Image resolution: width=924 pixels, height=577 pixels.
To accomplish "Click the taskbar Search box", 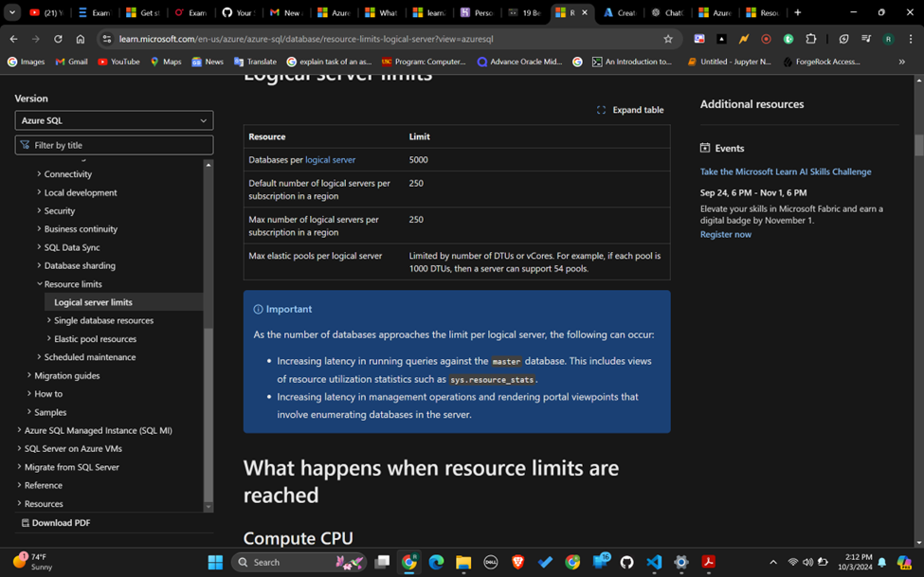I will [x=299, y=562].
